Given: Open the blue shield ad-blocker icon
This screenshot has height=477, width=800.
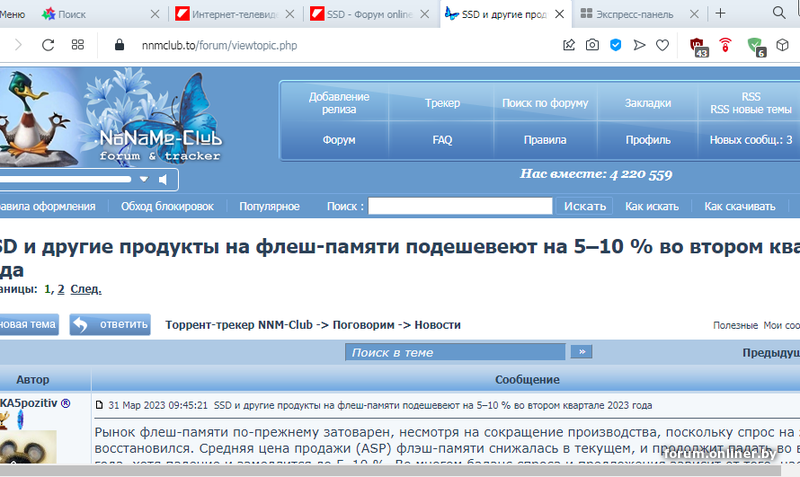Looking at the screenshot, I should click(x=616, y=45).
